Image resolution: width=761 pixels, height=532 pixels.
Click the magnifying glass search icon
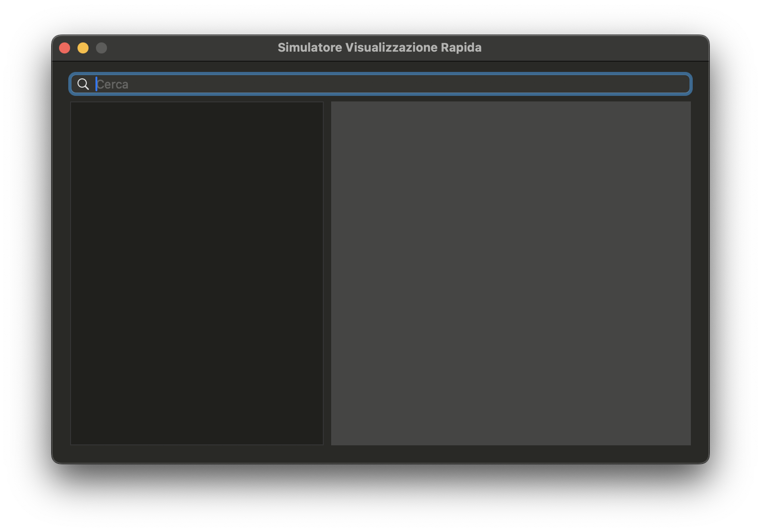(x=83, y=84)
